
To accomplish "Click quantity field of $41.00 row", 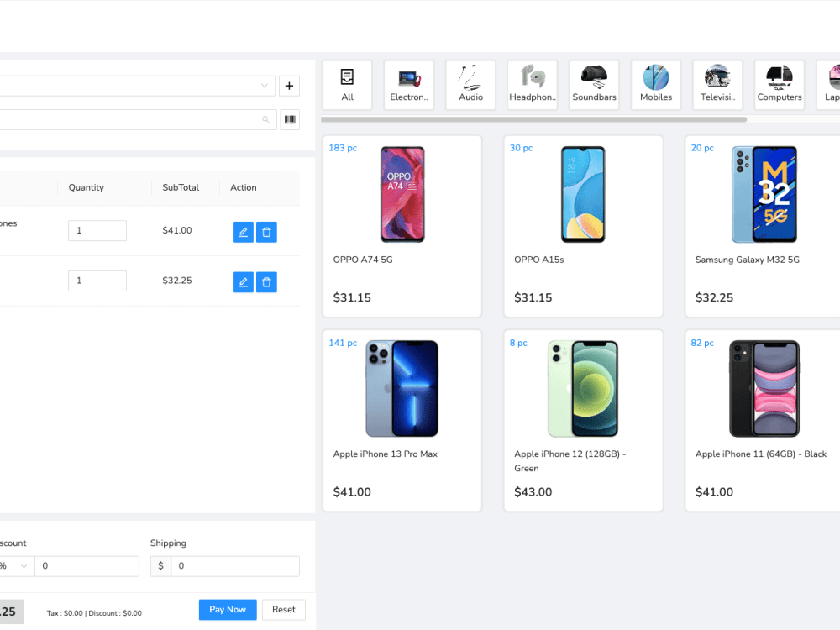I will pyautogui.click(x=97, y=230).
